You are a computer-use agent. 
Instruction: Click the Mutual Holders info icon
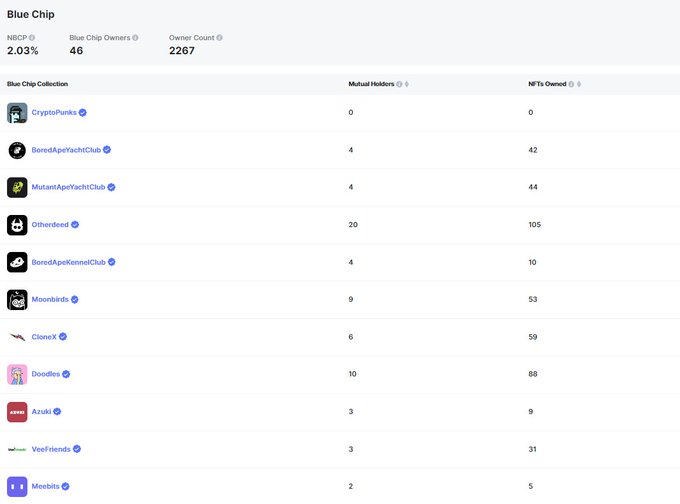[399, 84]
